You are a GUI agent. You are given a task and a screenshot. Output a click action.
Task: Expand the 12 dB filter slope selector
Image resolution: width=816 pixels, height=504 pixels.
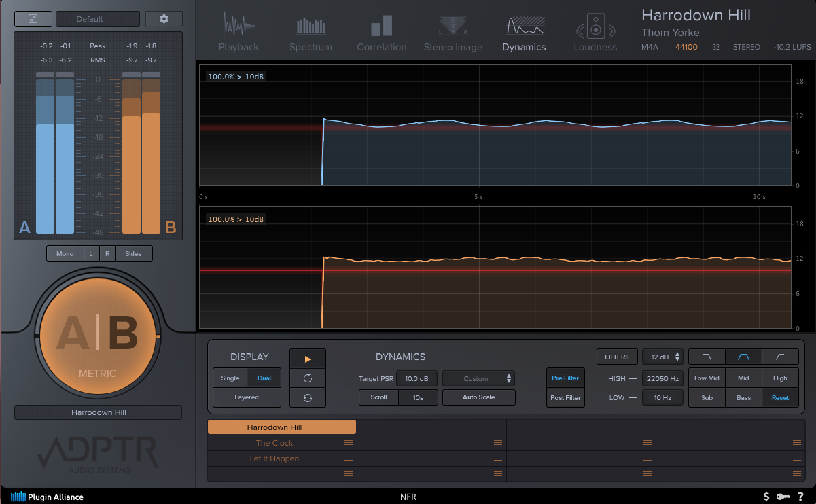[662, 357]
